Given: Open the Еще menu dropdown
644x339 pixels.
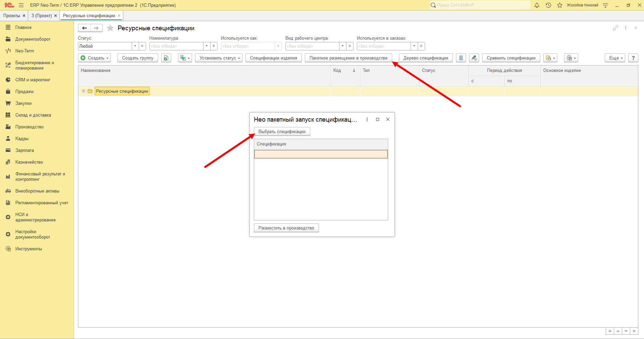Looking at the screenshot, I should pos(615,58).
